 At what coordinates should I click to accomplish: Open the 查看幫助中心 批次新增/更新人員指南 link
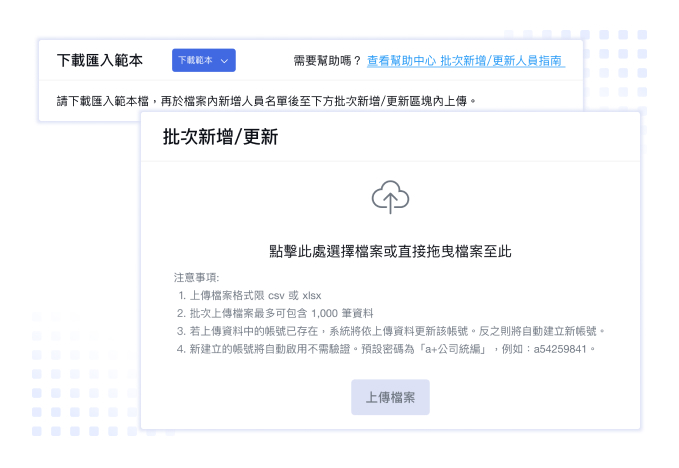[x=466, y=61]
